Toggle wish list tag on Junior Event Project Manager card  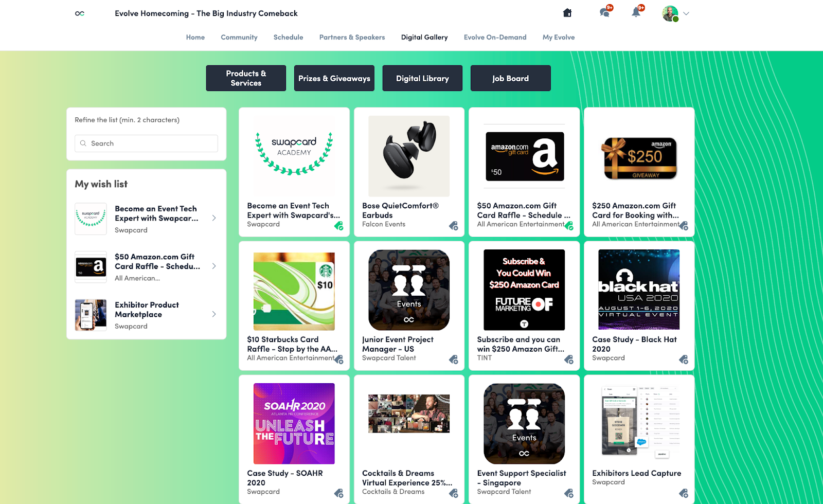coord(454,359)
